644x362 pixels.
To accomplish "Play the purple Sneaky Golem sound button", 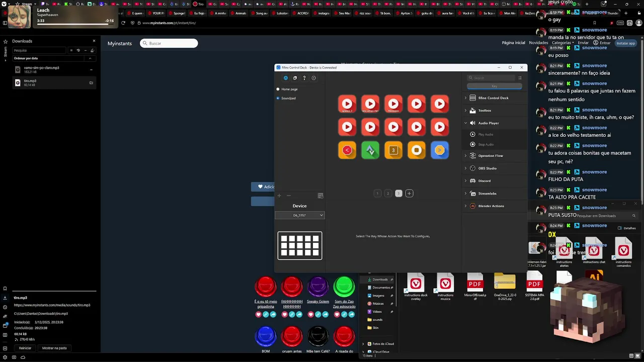I will coord(318,287).
